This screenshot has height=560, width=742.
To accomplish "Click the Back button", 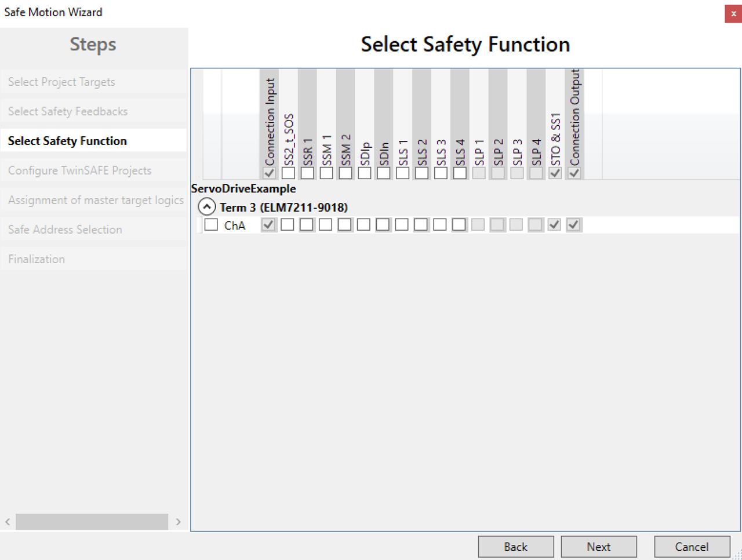I will [516, 547].
